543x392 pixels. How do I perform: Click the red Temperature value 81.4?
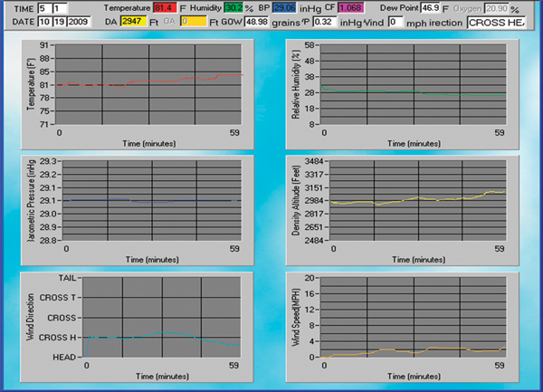click(165, 7)
